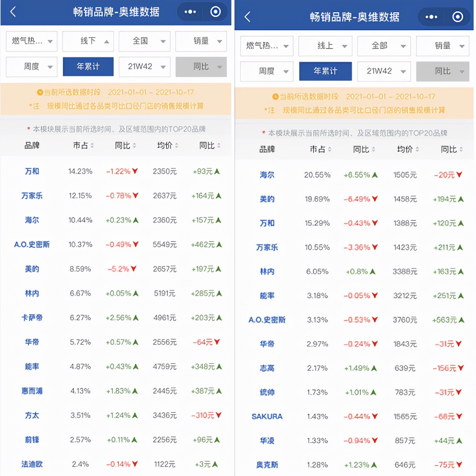This screenshot has height=476, width=476.
Task: Select 14.23% market share cell
Action: (x=81, y=171)
